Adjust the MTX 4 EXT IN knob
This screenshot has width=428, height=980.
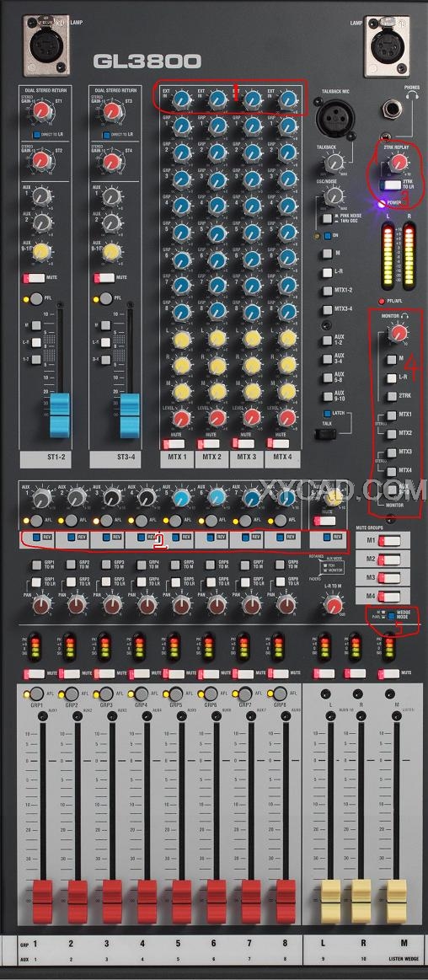click(287, 99)
